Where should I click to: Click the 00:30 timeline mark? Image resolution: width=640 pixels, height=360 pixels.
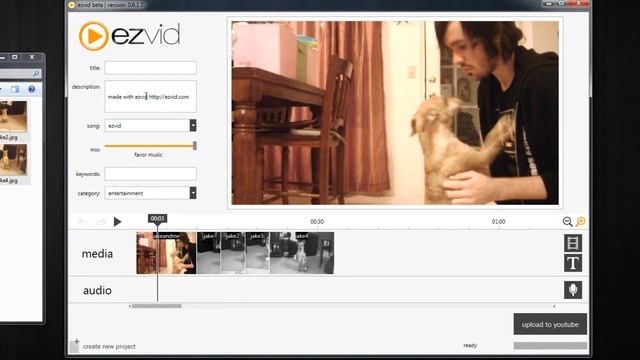point(317,222)
